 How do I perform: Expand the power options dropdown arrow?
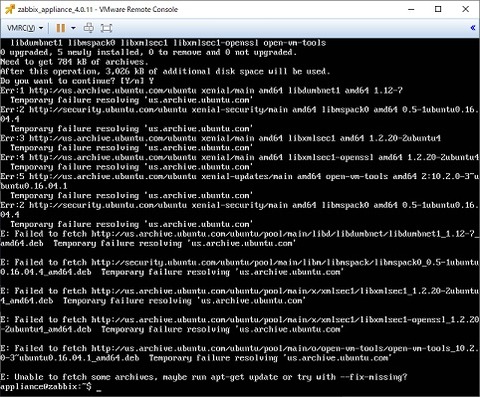(x=73, y=28)
